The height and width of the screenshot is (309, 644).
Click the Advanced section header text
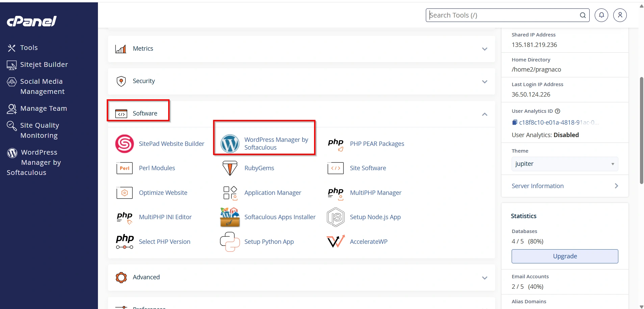(146, 277)
